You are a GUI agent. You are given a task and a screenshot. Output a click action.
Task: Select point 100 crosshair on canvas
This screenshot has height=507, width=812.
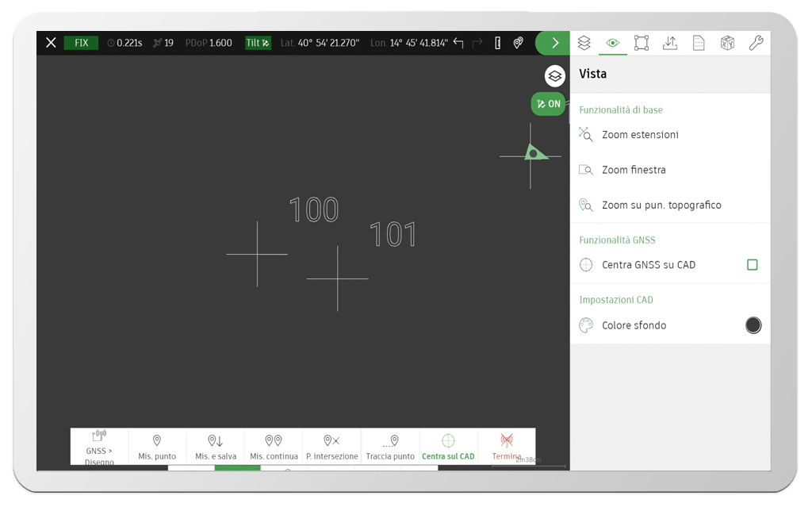point(257,254)
